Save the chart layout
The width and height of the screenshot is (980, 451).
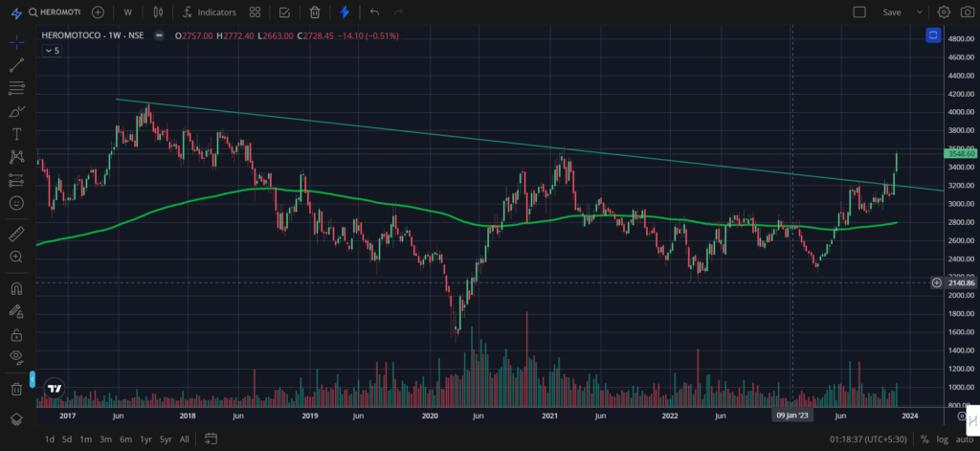click(892, 11)
